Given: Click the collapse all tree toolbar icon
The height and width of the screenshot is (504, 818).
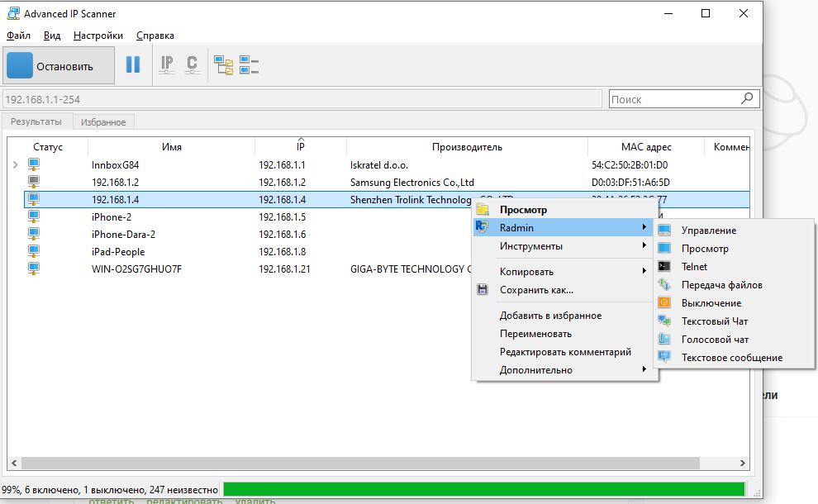Looking at the screenshot, I should tap(249, 64).
